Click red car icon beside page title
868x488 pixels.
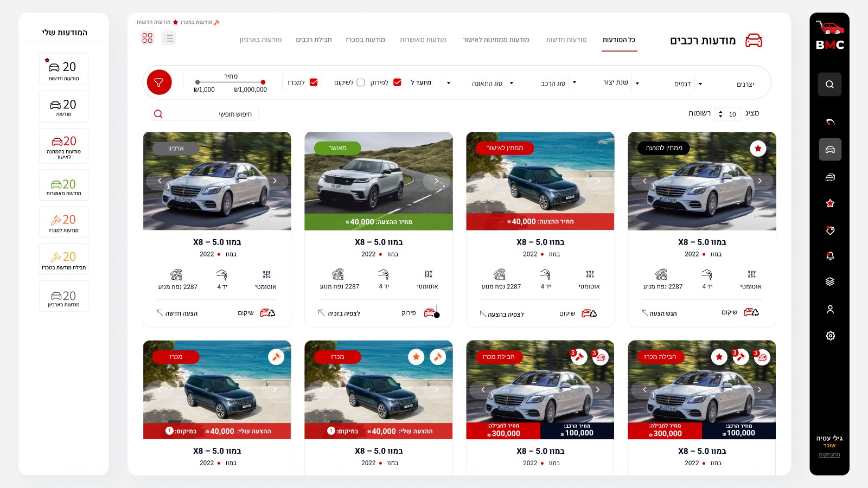point(754,40)
